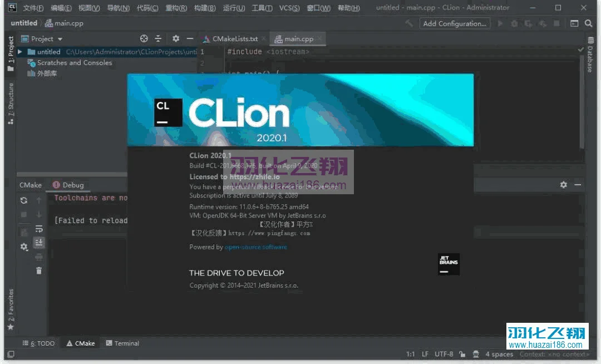Image resolution: width=601 pixels, height=364 pixels.
Task: Change line separator LF in status bar
Action: [x=425, y=354]
